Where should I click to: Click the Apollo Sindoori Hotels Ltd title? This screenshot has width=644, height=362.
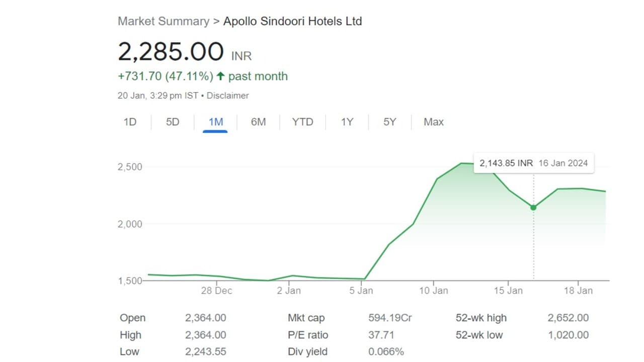[x=292, y=21]
